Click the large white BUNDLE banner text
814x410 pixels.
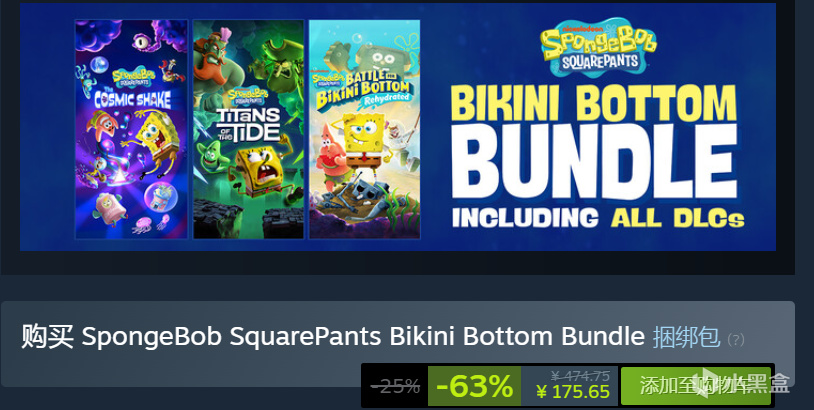coord(595,160)
